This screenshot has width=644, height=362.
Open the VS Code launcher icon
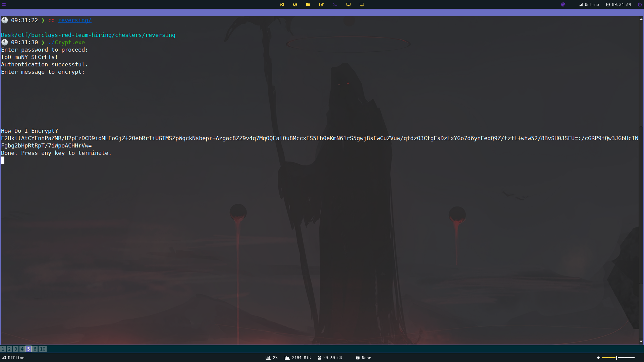point(282,5)
